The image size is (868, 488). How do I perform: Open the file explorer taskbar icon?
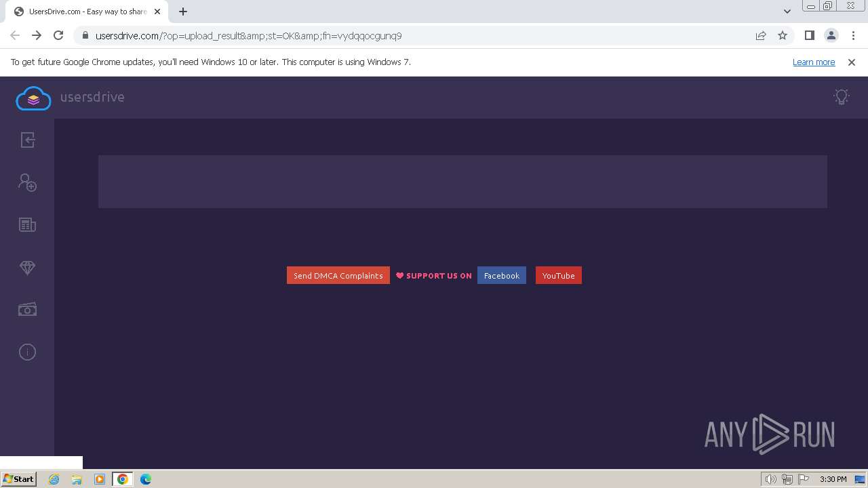click(77, 479)
